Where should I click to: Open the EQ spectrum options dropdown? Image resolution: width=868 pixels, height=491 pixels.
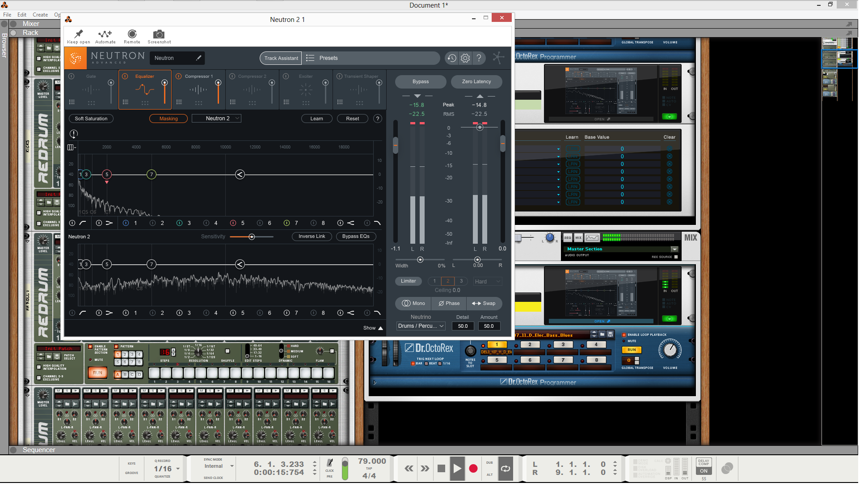(72, 147)
